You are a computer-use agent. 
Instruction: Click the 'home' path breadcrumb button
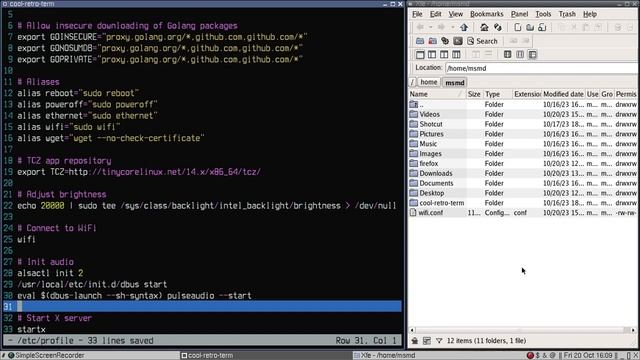(429, 82)
